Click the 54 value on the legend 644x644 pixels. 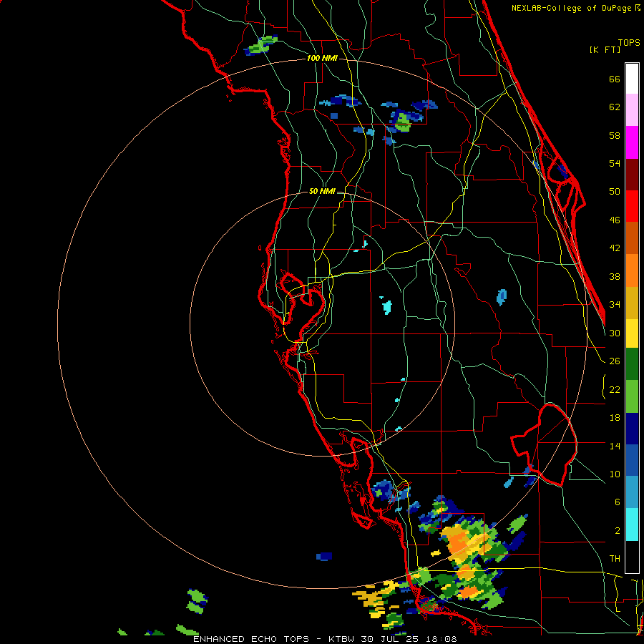[x=615, y=163]
